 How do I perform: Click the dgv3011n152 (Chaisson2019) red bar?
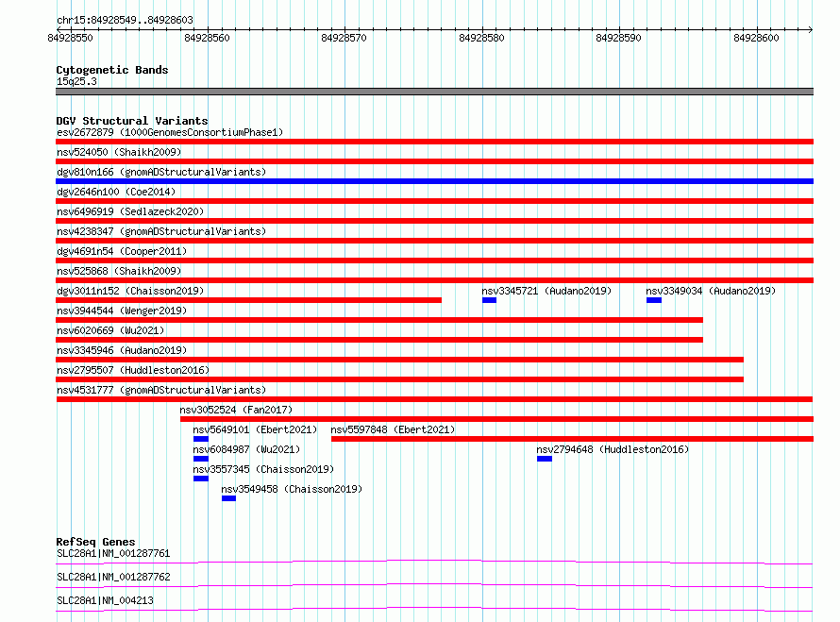(x=248, y=300)
